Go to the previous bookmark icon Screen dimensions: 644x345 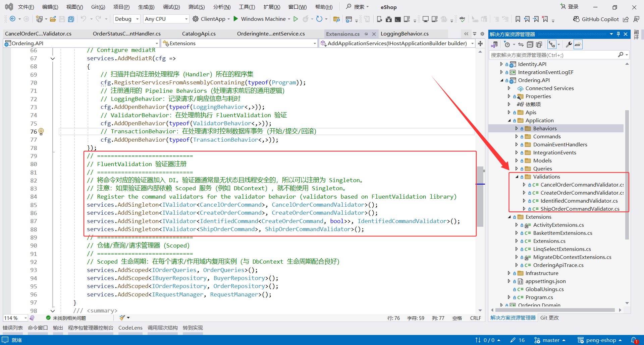[527, 19]
